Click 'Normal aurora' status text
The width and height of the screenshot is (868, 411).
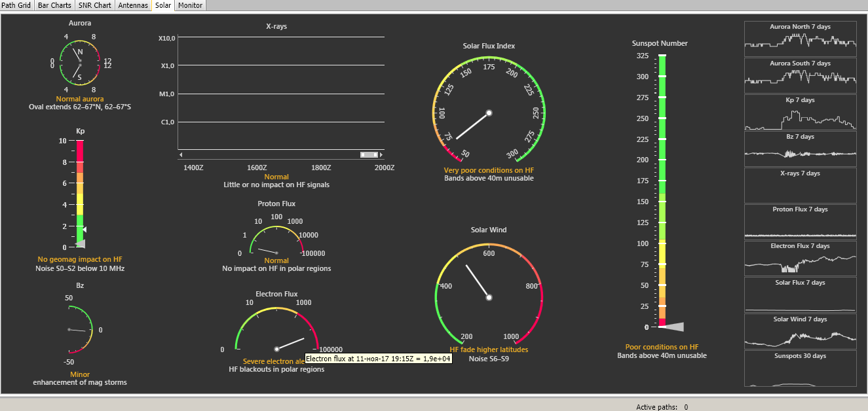[x=80, y=99]
